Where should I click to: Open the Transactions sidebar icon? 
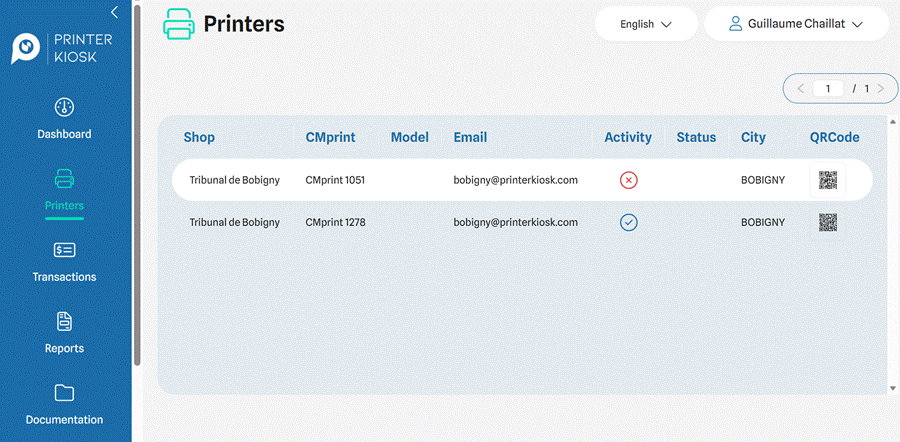click(x=64, y=250)
